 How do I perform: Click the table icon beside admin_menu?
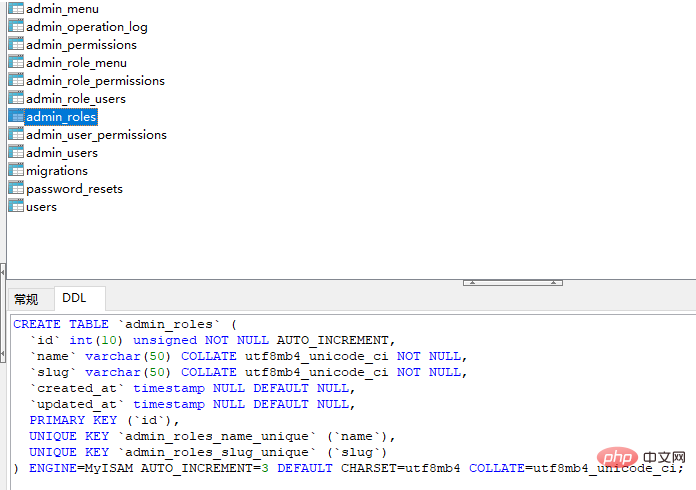pyautogui.click(x=16, y=9)
